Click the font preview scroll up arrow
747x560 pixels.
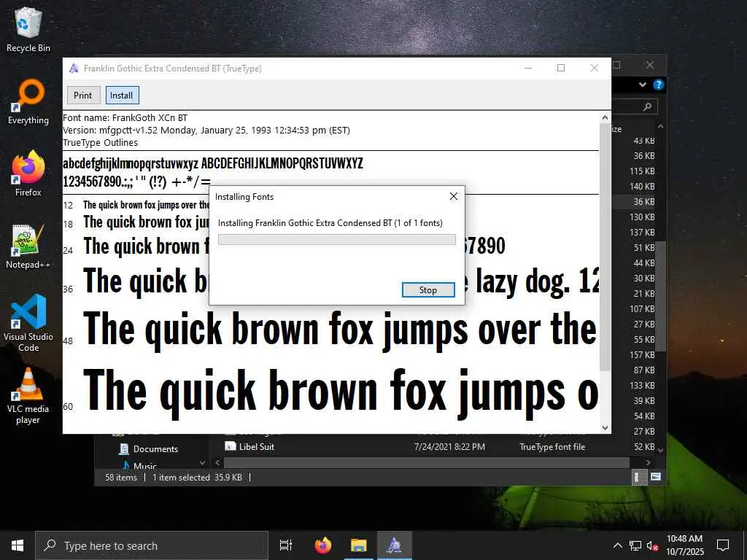click(605, 117)
